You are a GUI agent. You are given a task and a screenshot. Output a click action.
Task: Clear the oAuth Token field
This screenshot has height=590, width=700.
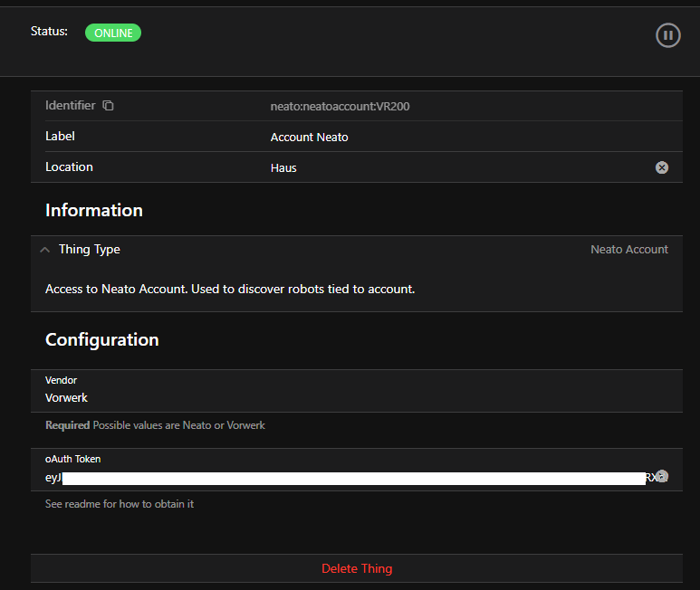pyautogui.click(x=663, y=476)
